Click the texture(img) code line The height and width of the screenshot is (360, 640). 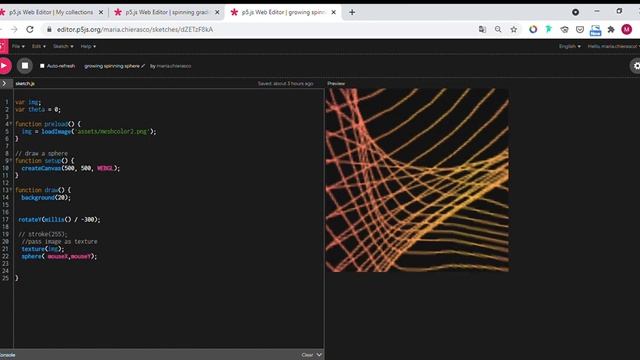click(43, 249)
